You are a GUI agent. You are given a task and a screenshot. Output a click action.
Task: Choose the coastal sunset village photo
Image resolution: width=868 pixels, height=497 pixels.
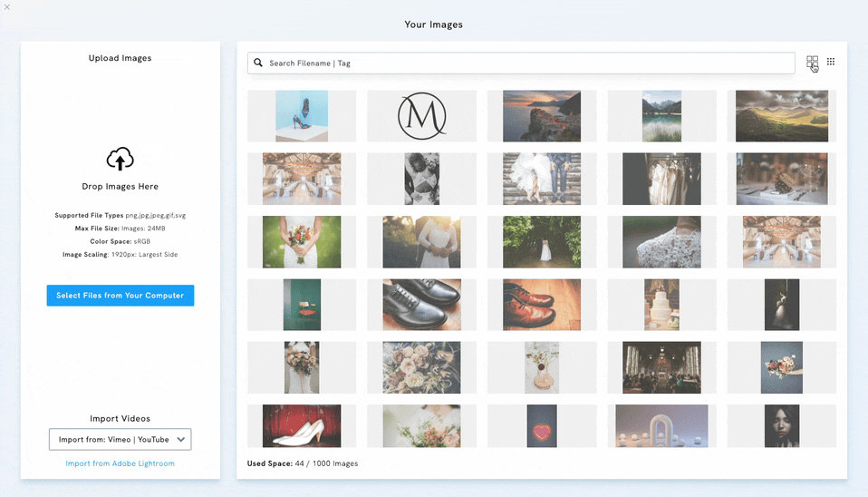(x=542, y=116)
